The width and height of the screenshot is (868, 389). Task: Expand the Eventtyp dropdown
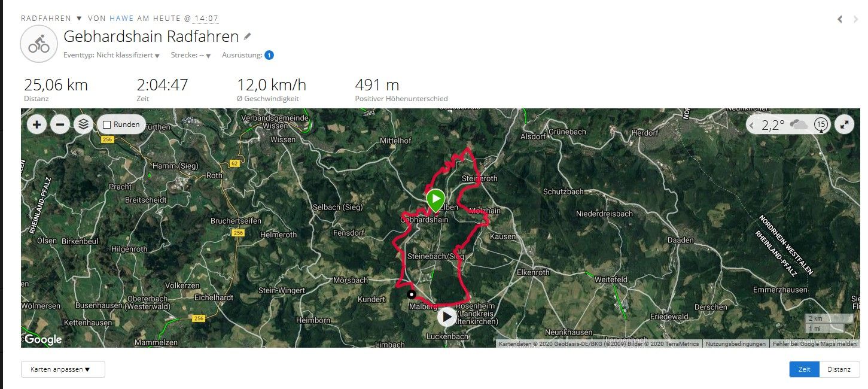coord(112,55)
